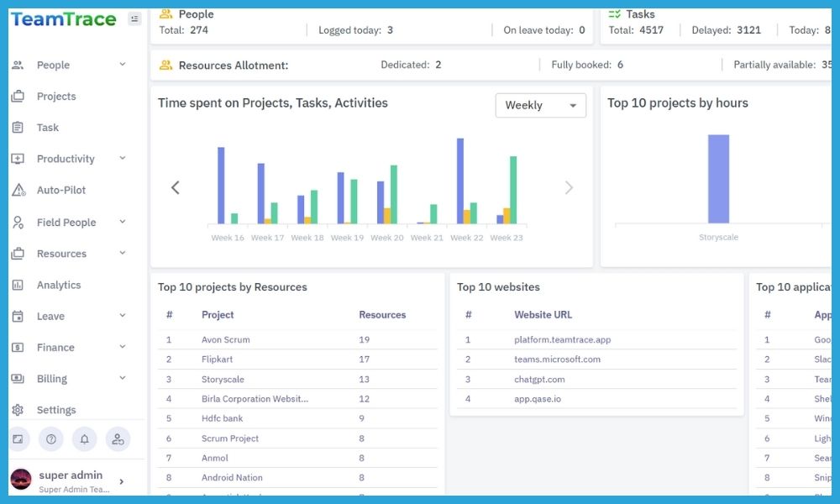The height and width of the screenshot is (504, 840).
Task: Open Analytics in the sidebar
Action: (x=59, y=285)
